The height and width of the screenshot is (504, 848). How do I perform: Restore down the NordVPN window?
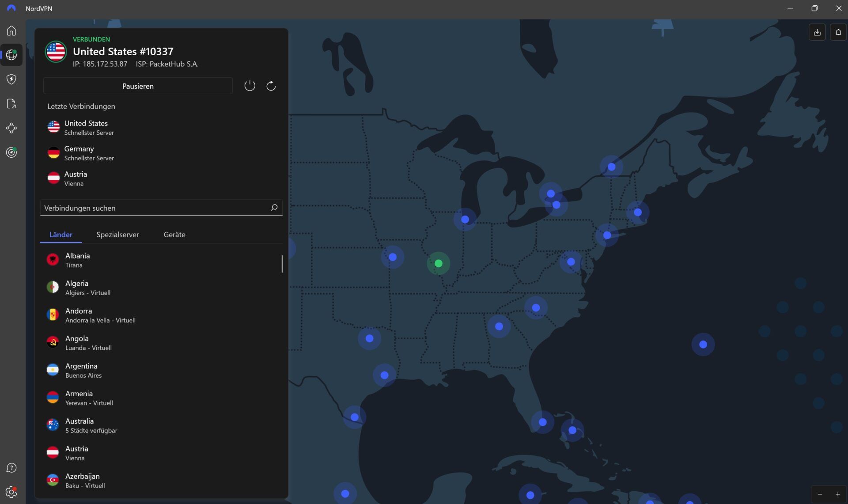[x=814, y=8]
